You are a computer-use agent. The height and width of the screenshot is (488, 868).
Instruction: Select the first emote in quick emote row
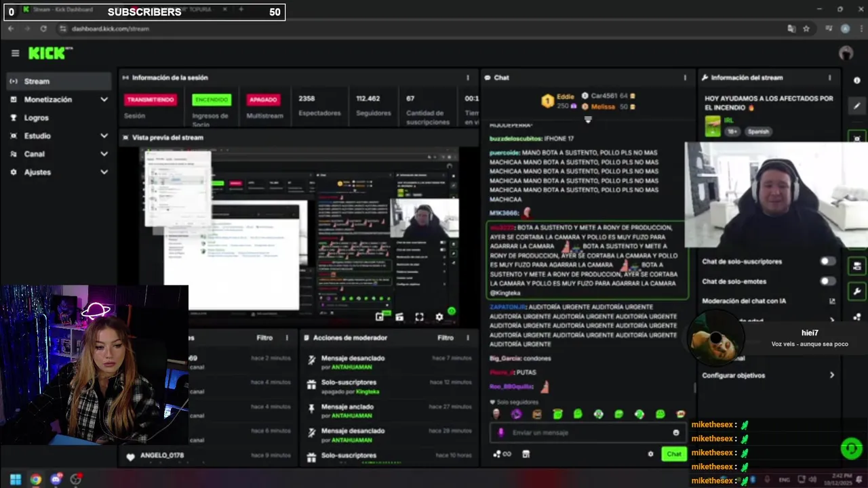pyautogui.click(x=496, y=414)
